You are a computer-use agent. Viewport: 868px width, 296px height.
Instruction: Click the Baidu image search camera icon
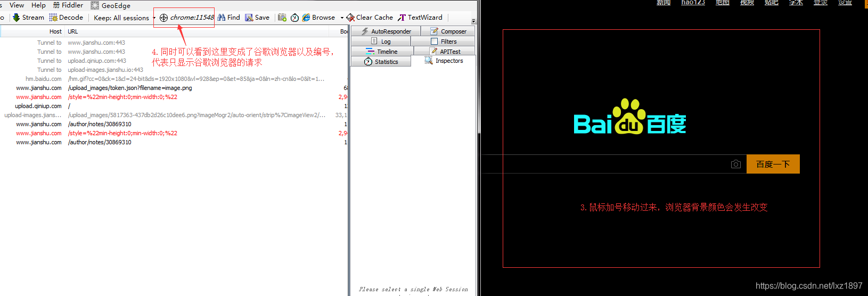tap(736, 164)
